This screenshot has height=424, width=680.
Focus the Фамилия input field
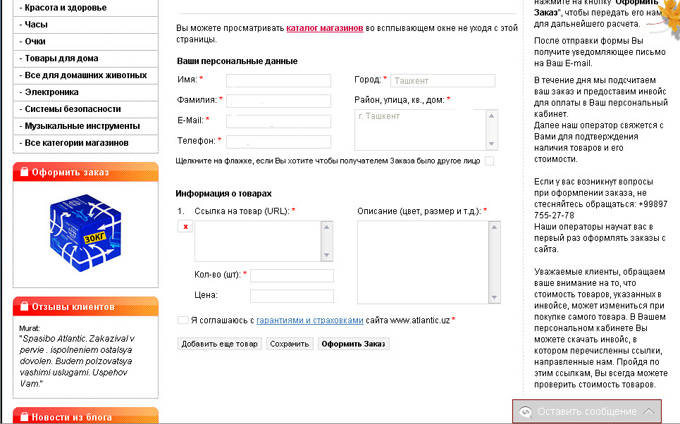click(278, 101)
